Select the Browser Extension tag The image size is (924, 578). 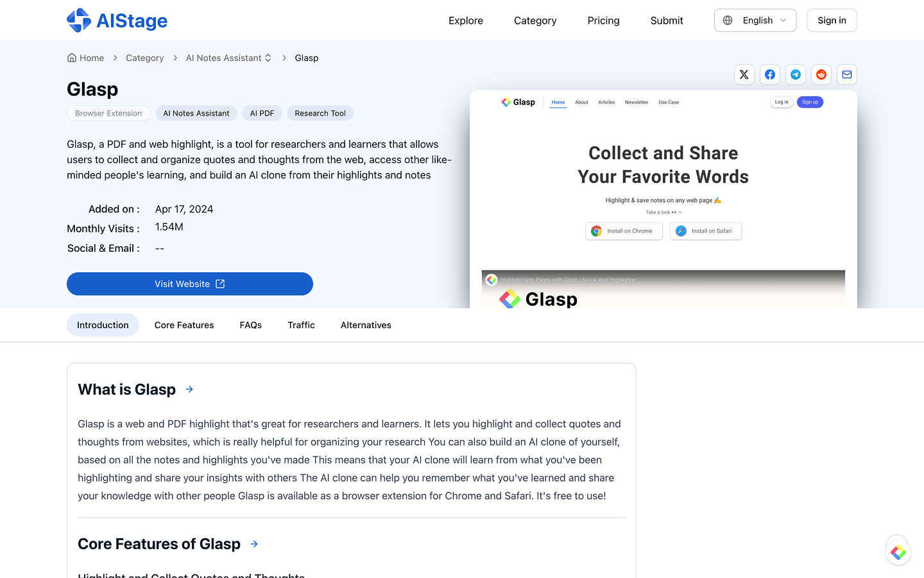(x=108, y=113)
